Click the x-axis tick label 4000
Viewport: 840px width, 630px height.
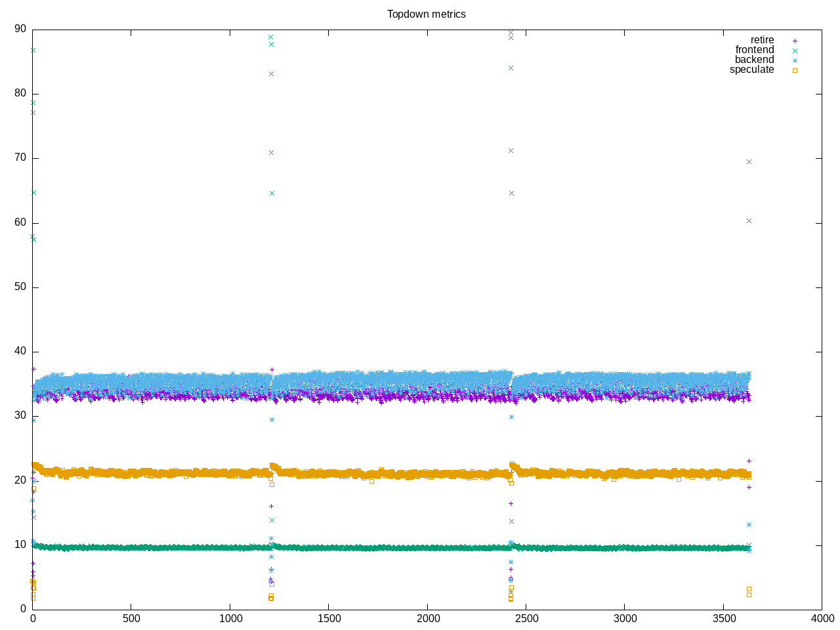[822, 619]
